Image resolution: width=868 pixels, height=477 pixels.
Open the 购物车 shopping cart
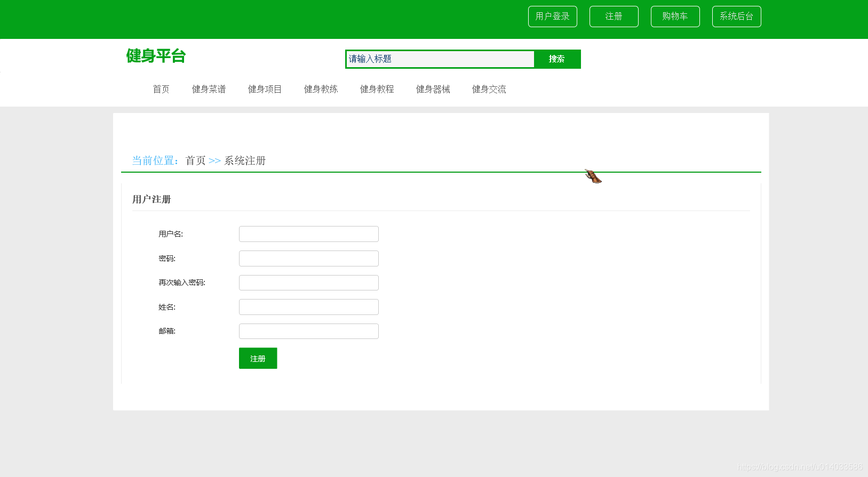675,17
